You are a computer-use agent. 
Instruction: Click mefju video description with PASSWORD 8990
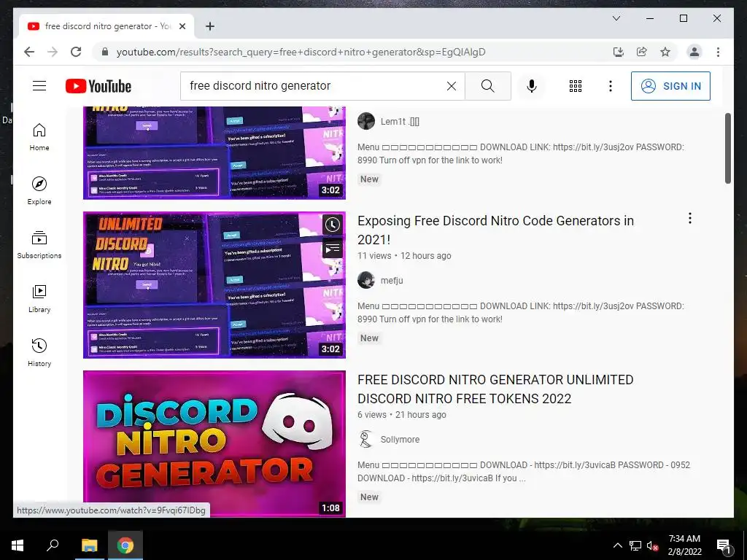[x=521, y=312]
